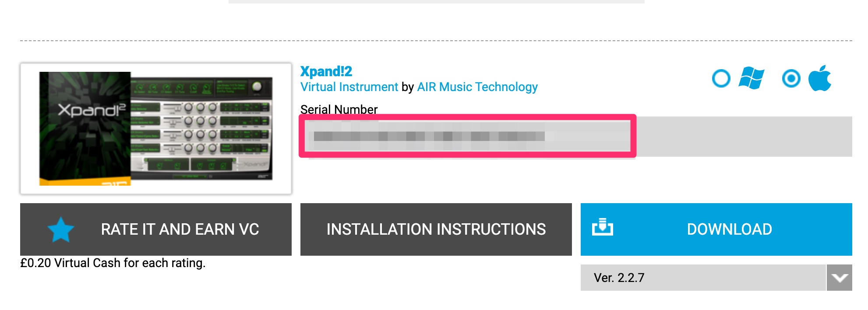Open the Xpand!2 product title link

tap(326, 71)
